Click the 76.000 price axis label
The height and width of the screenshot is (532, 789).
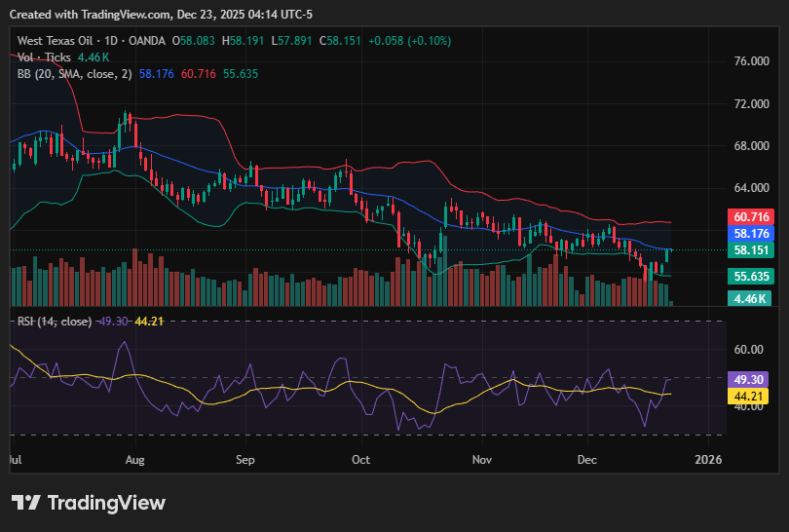[751, 61]
